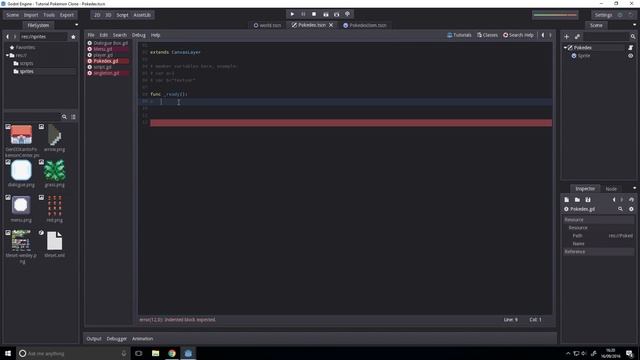Open player.gd in script list

tap(103, 55)
